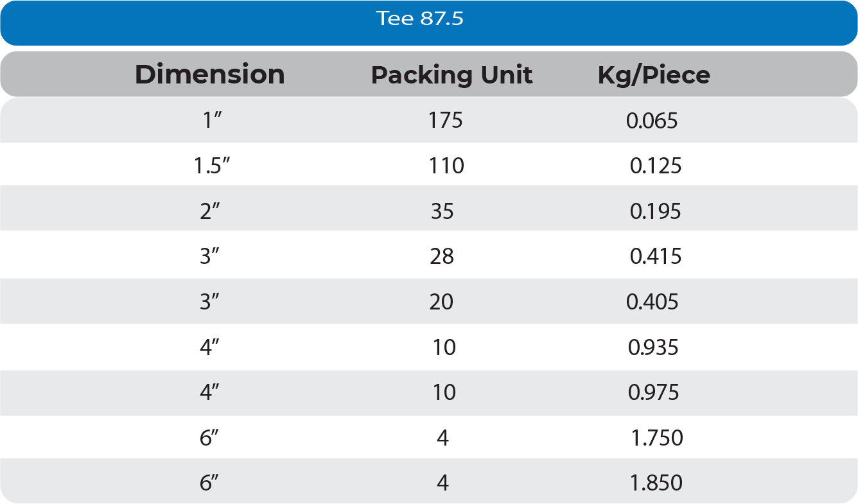Click the 0.065 weight cell
Screen dimensions: 858x504
click(x=652, y=120)
